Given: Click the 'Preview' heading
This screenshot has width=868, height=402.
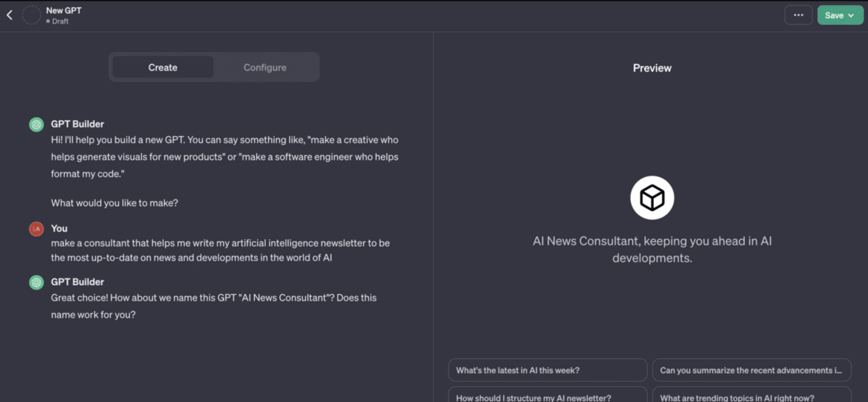Looking at the screenshot, I should point(652,68).
